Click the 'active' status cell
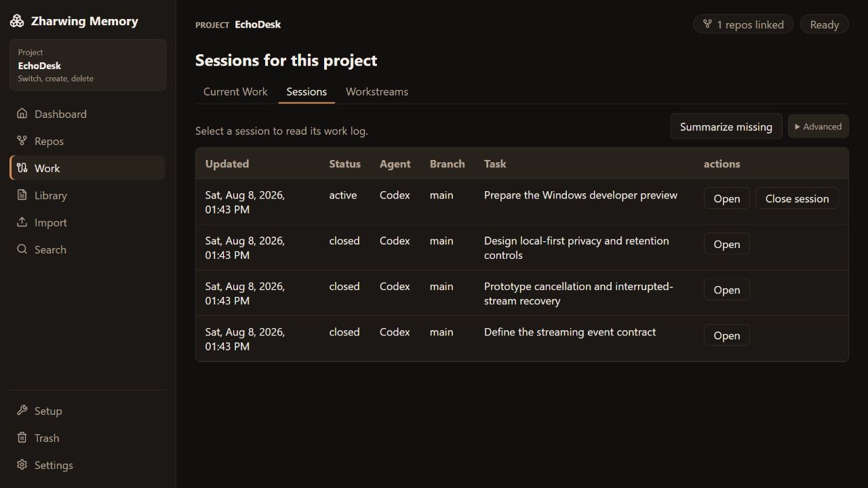 point(343,195)
